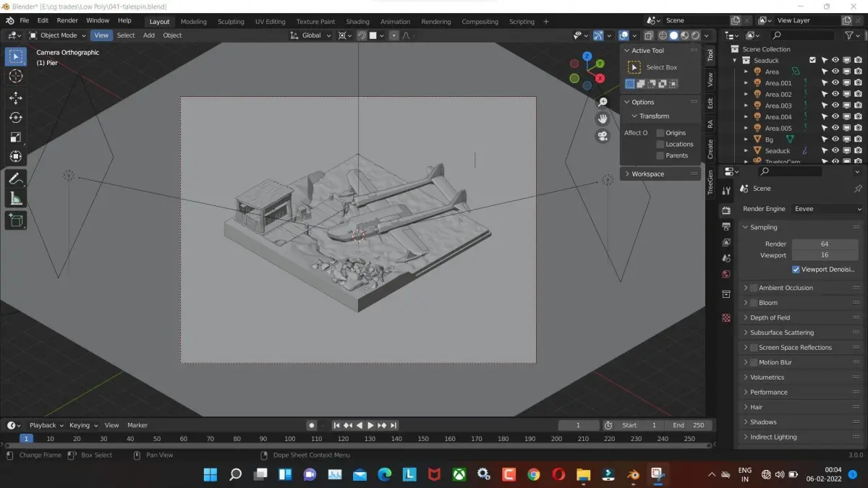
Task: Enable Screen Space Reflections checkbox
Action: click(x=754, y=348)
